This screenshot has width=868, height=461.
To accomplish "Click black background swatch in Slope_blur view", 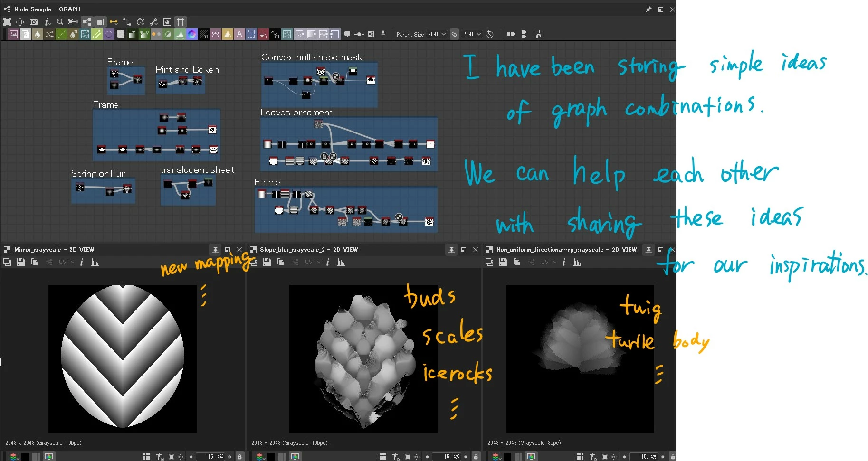I will [x=271, y=457].
